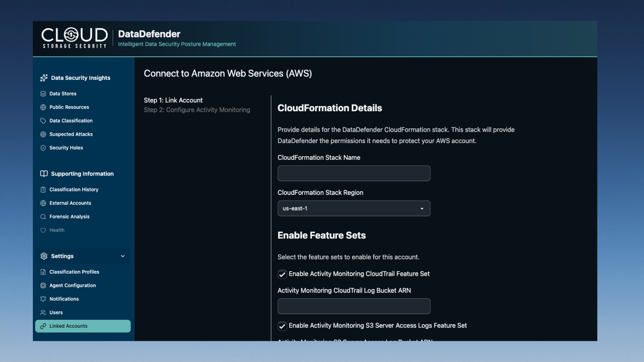This screenshot has height=362, width=644.
Task: Uncheck S3 Server Access Logs Feature Set
Action: (282, 326)
